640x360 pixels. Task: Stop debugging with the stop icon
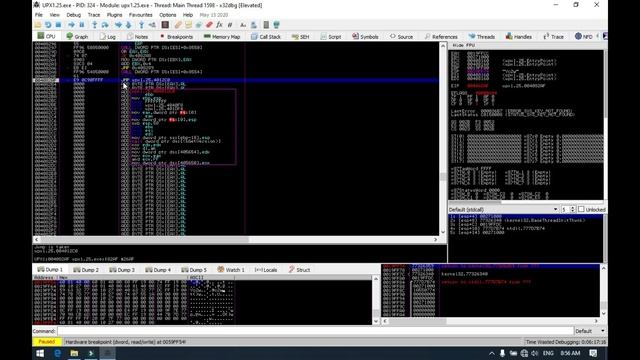(58, 25)
